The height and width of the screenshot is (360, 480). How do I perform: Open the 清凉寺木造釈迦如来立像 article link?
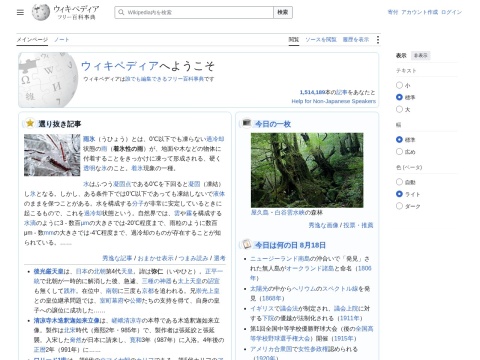66,321
